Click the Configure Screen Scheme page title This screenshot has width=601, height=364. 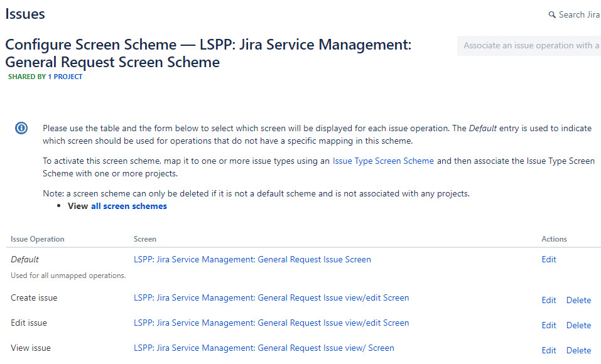pyautogui.click(x=208, y=53)
